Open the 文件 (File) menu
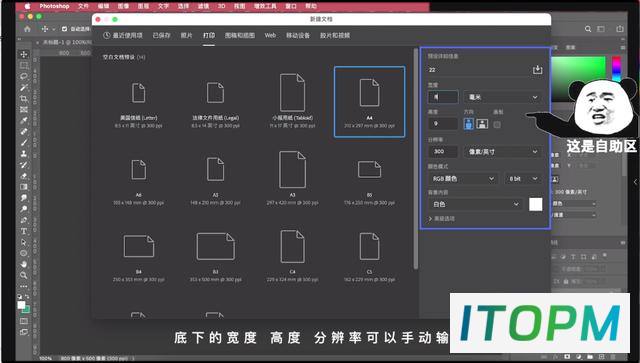The height and width of the screenshot is (363, 640). click(83, 6)
